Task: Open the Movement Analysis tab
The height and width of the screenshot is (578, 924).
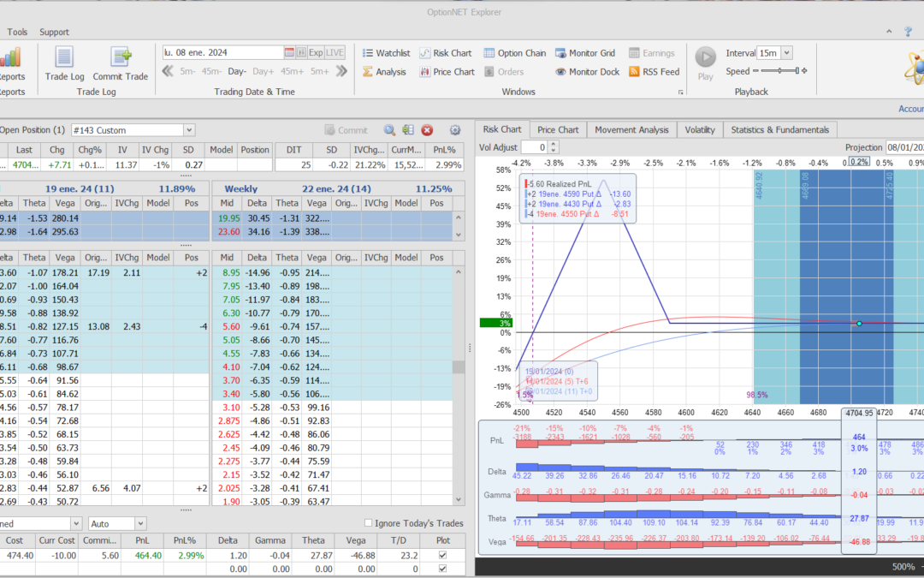Action: [631, 129]
